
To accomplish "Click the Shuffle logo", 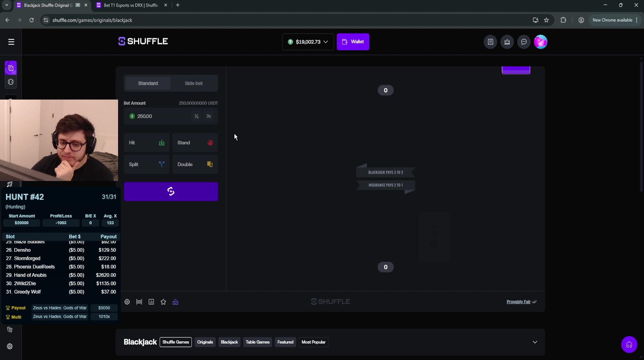I will [143, 41].
